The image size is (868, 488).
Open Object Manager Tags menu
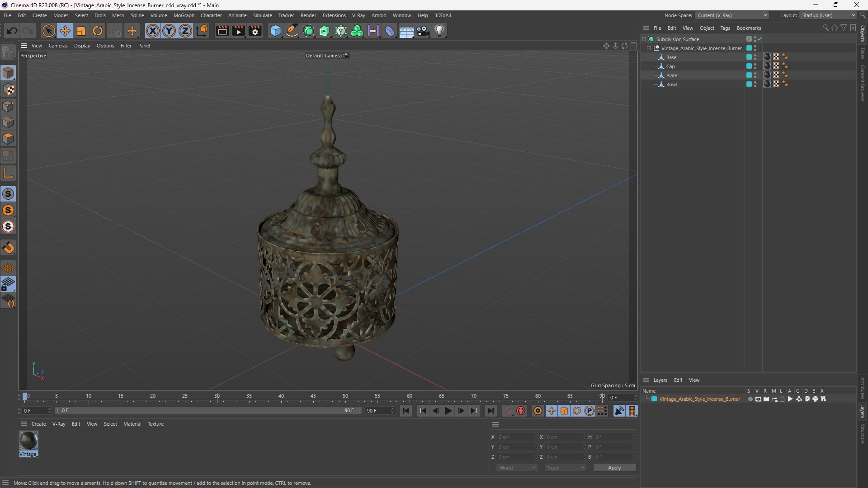pos(725,28)
